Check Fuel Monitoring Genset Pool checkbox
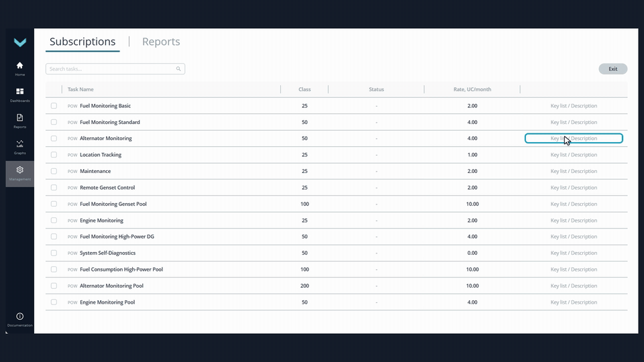This screenshot has width=644, height=362. [54, 204]
